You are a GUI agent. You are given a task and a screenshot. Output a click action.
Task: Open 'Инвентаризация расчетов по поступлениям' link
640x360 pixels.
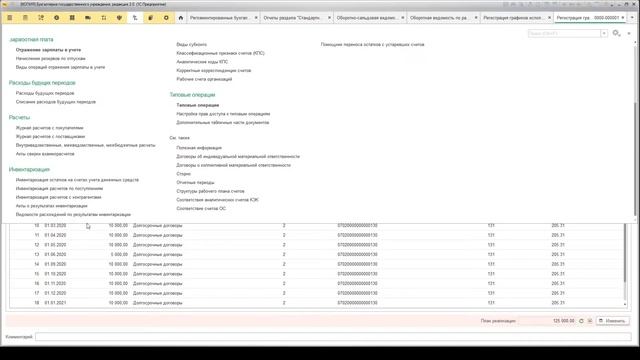[x=59, y=189]
